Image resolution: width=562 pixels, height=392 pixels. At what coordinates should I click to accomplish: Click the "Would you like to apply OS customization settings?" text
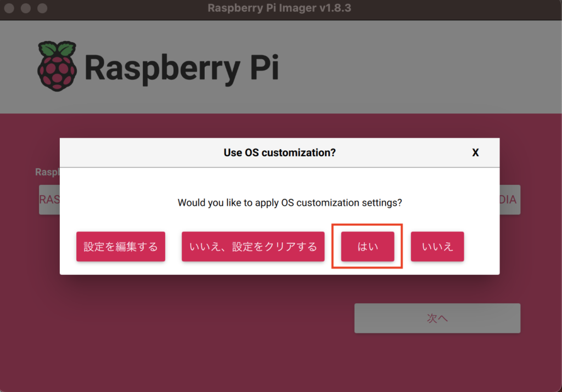click(290, 203)
